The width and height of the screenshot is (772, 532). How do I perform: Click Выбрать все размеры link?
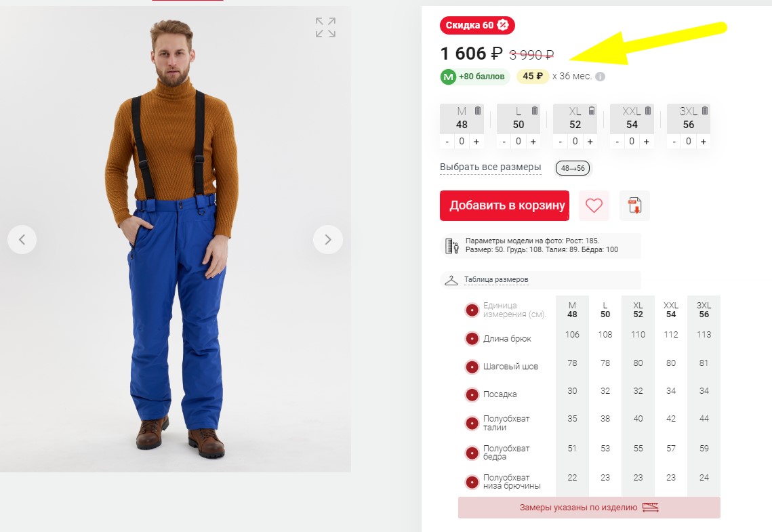[490, 167]
